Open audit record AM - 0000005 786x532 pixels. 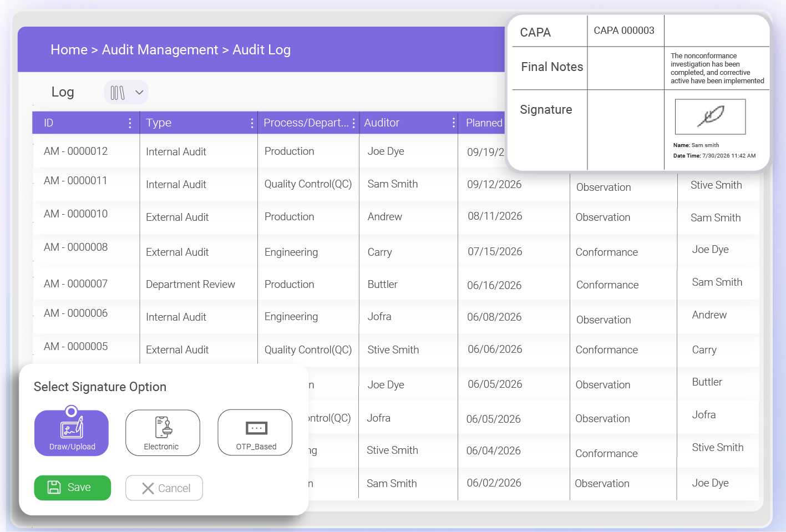click(x=75, y=347)
